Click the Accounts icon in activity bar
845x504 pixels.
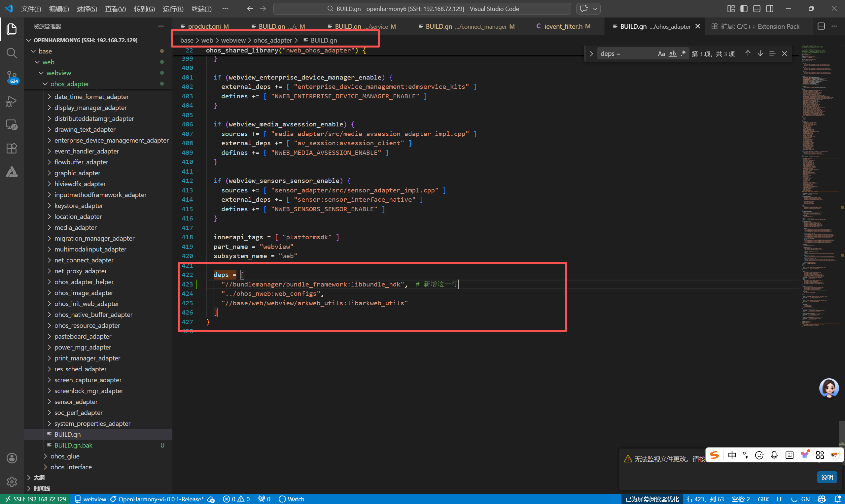12,458
